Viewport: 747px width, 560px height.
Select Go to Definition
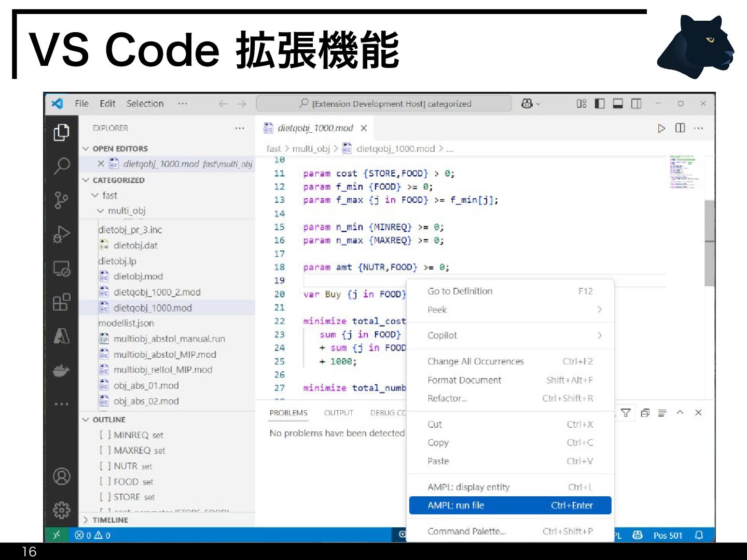510,291
